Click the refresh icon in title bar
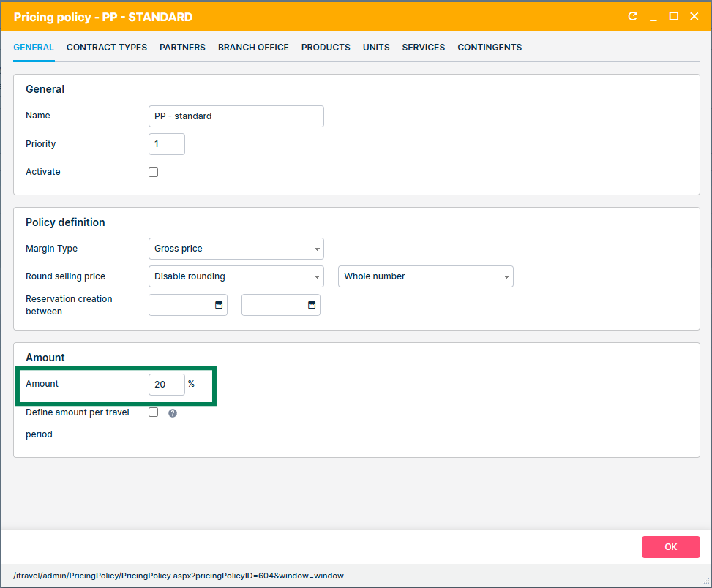The width and height of the screenshot is (712, 588). (x=632, y=16)
